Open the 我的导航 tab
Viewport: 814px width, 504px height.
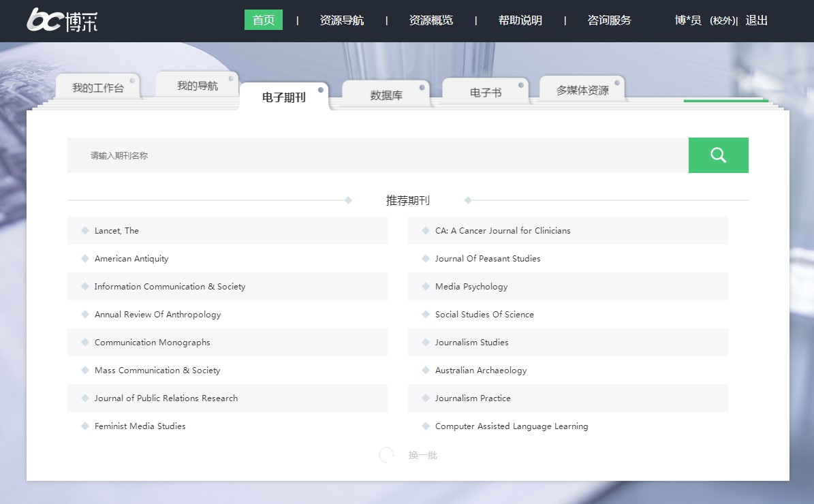coord(198,86)
